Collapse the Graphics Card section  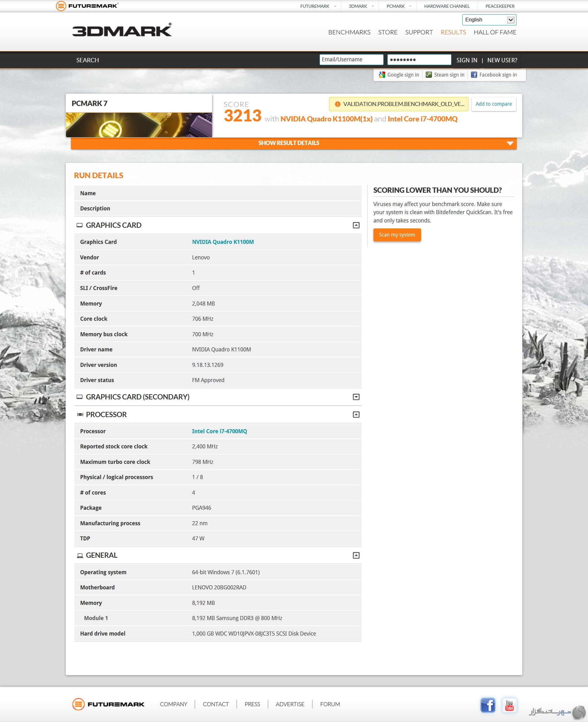[356, 225]
